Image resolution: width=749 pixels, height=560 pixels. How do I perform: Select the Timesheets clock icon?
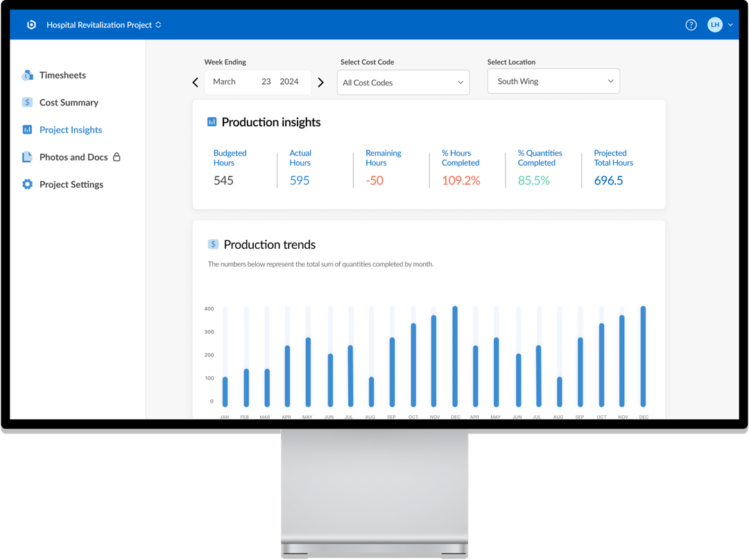[x=27, y=75]
